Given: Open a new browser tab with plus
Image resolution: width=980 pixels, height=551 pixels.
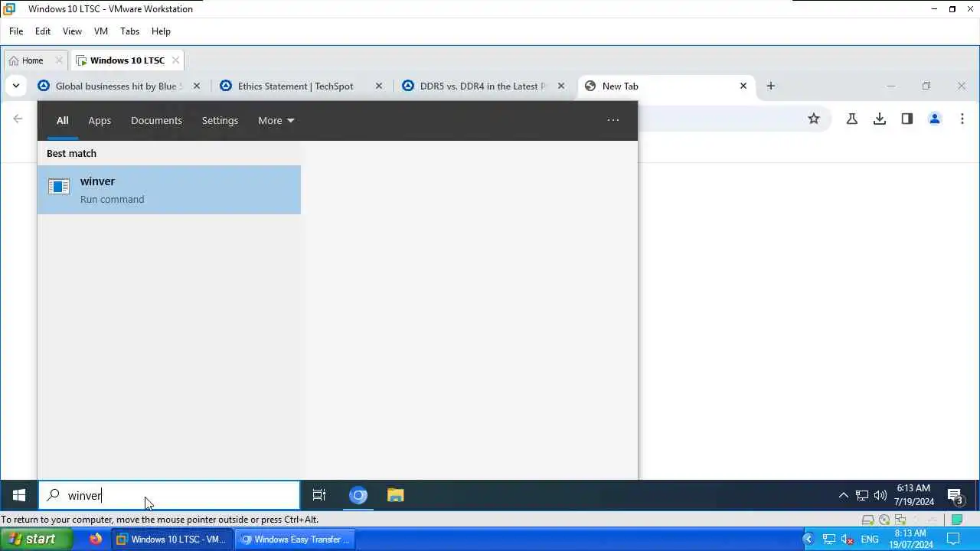Looking at the screenshot, I should (x=771, y=86).
